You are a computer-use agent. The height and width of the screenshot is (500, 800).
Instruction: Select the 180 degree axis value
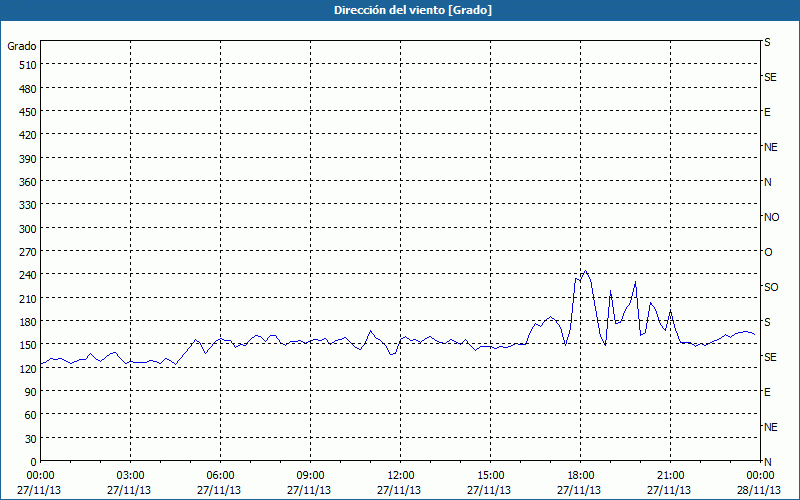29,322
